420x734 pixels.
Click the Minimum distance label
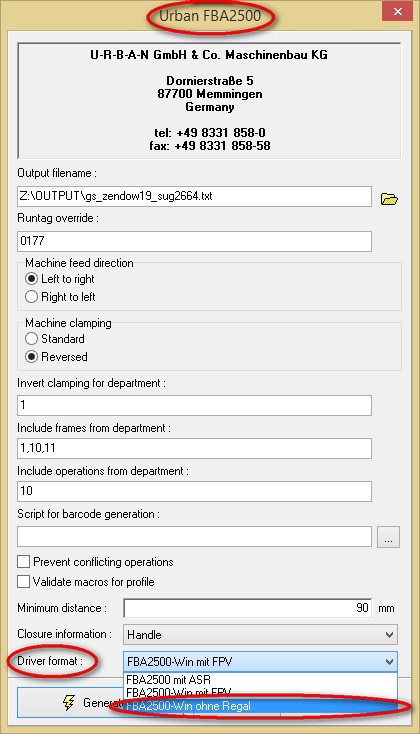click(x=62, y=608)
